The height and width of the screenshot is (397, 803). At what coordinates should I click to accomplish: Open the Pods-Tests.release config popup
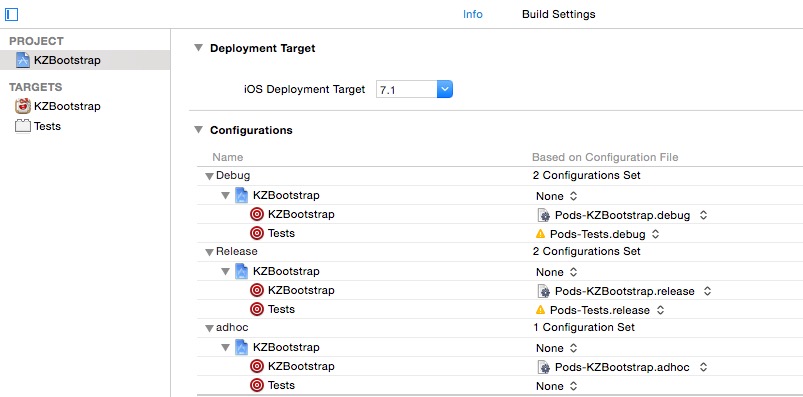pos(600,310)
